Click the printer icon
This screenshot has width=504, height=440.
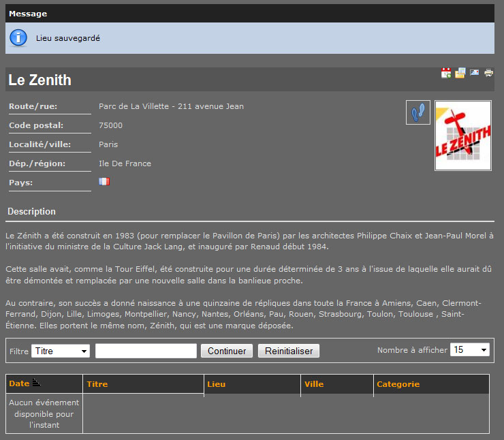(x=488, y=73)
